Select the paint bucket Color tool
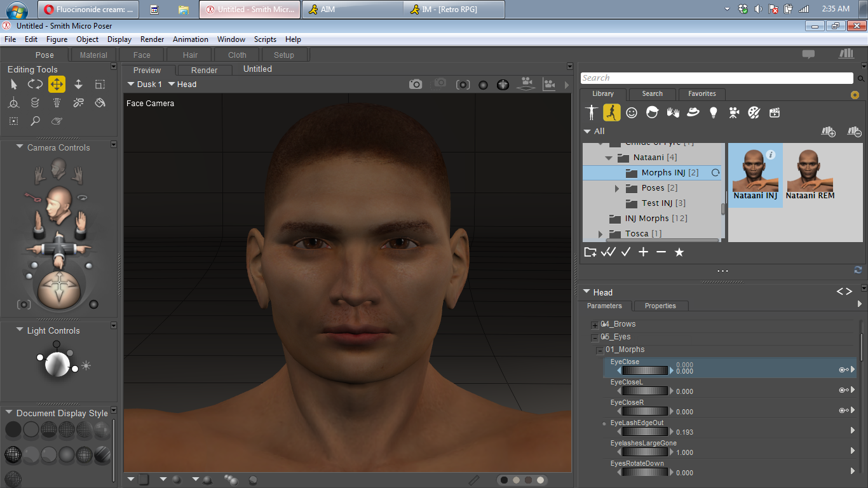The image size is (868, 488). (x=100, y=102)
